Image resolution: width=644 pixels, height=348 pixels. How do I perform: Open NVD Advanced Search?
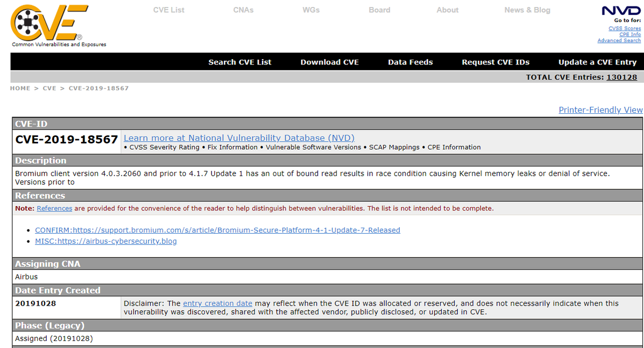point(619,40)
